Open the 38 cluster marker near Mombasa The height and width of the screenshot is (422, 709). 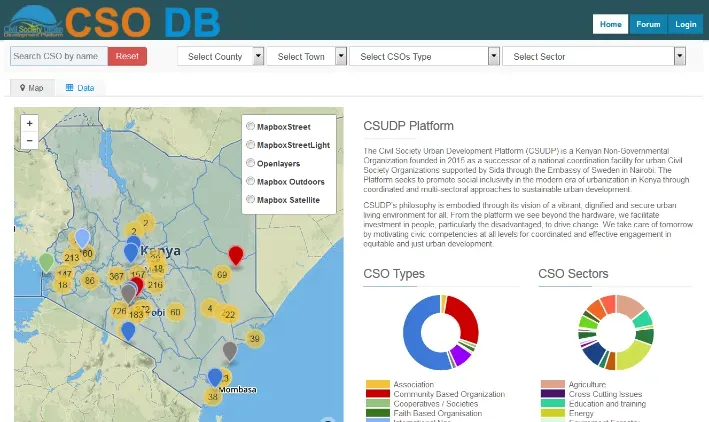pos(213,397)
